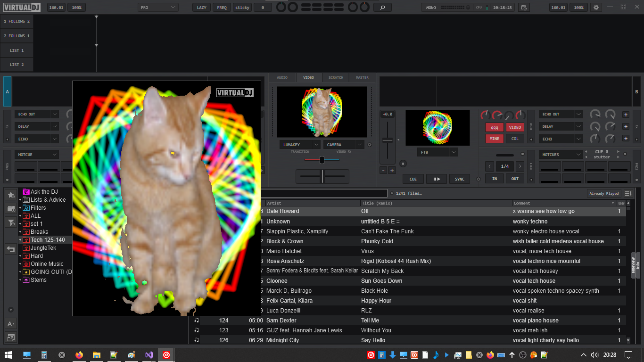Open LUMAKEY transition dropdown
The height and width of the screenshot is (362, 644).
coord(300,145)
